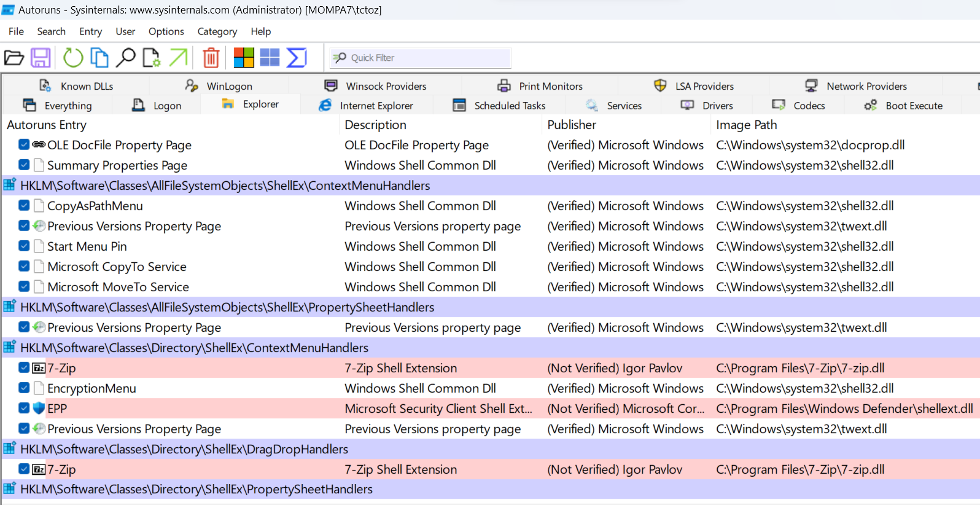Uncheck the EncryptionMenu entry
This screenshot has width=980, height=505.
coord(24,388)
